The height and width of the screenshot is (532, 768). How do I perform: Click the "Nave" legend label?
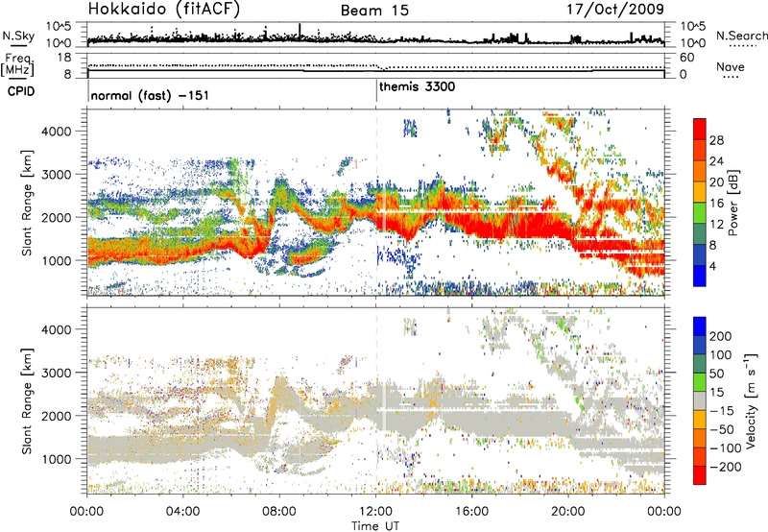click(x=731, y=67)
